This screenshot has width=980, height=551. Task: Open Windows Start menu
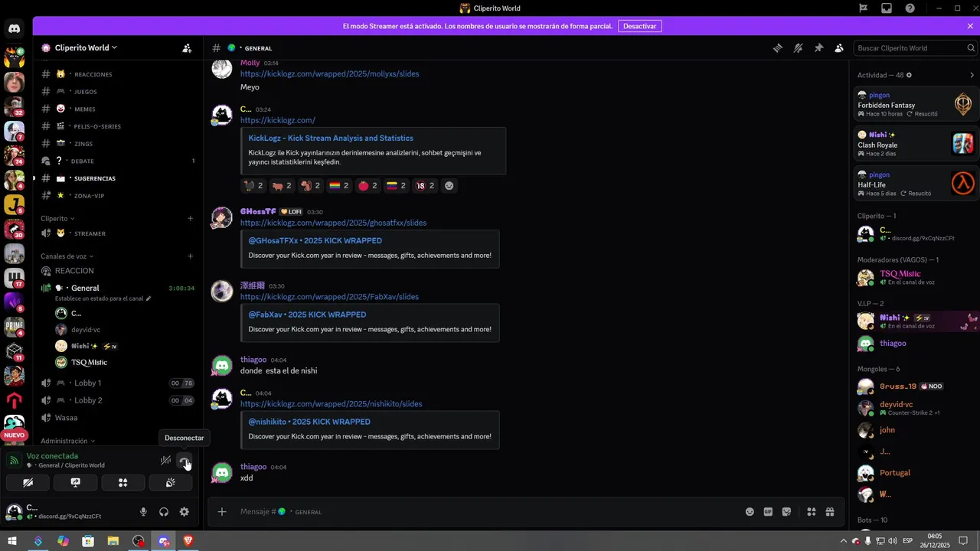12,541
